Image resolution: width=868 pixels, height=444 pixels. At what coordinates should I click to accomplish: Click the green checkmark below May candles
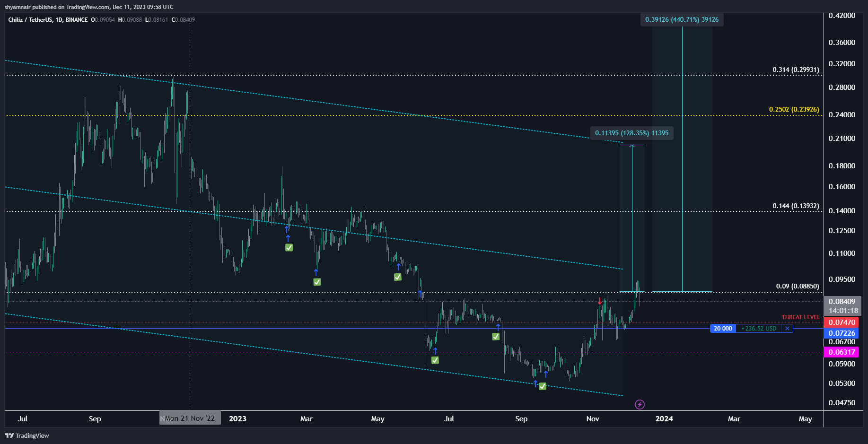coord(398,277)
